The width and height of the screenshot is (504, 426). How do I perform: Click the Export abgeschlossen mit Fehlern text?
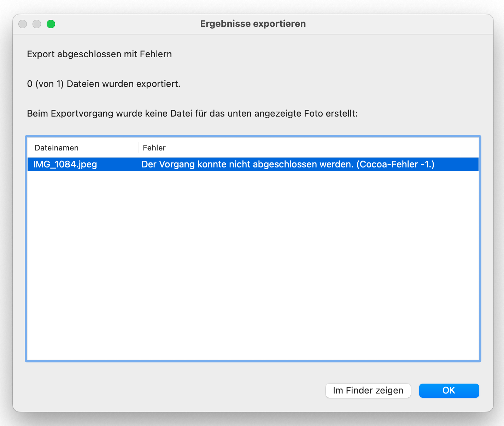point(99,54)
